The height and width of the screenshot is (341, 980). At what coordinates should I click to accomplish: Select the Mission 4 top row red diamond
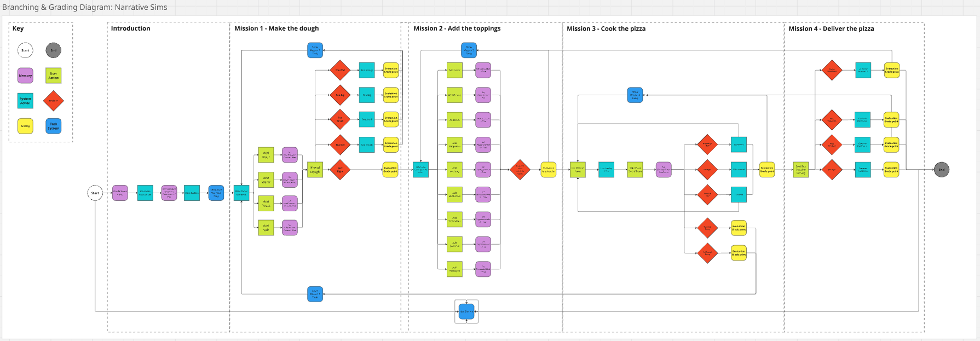tap(832, 70)
